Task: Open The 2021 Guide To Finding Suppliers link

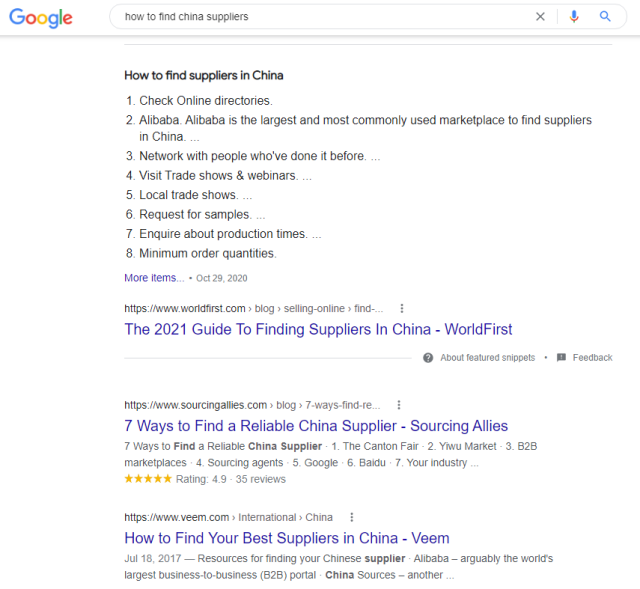Action: point(318,329)
